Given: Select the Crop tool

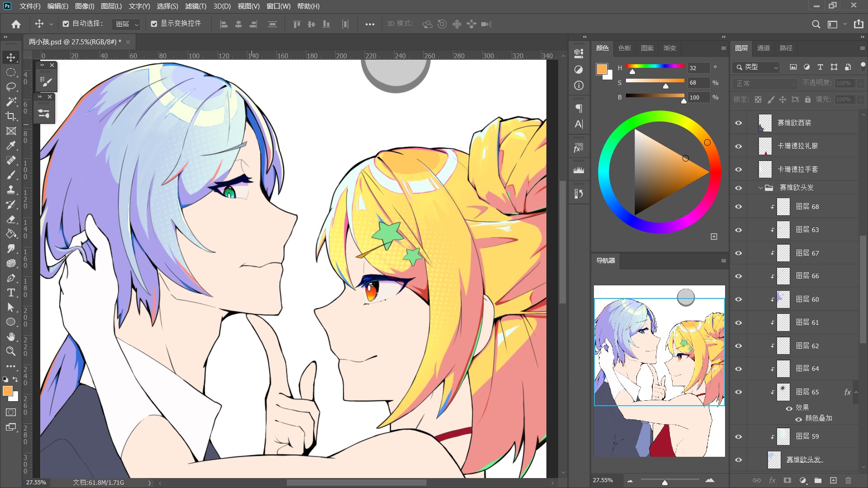Looking at the screenshot, I should (x=11, y=116).
